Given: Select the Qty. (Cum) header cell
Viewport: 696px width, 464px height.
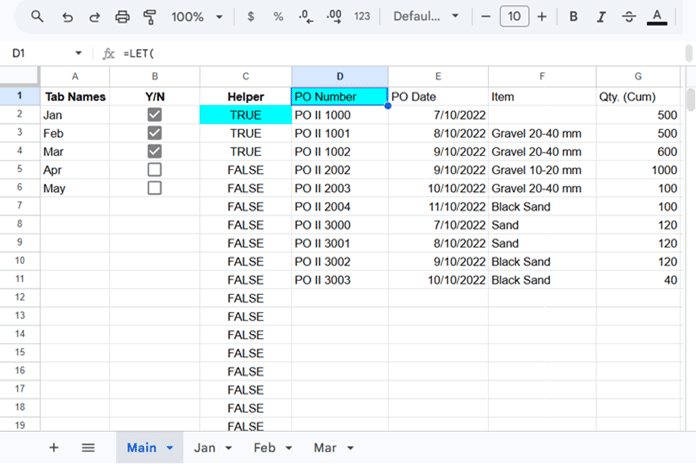Looking at the screenshot, I should 638,96.
